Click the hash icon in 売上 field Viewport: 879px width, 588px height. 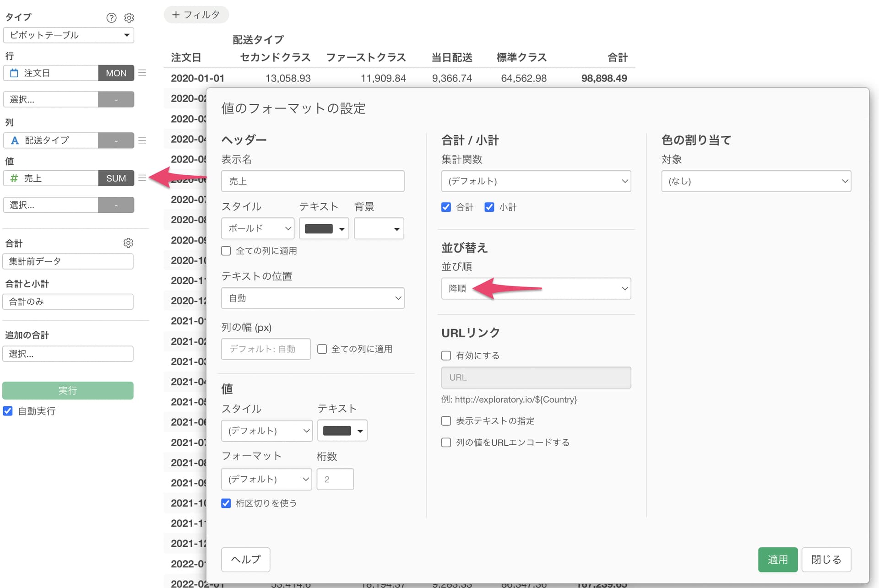[14, 178]
